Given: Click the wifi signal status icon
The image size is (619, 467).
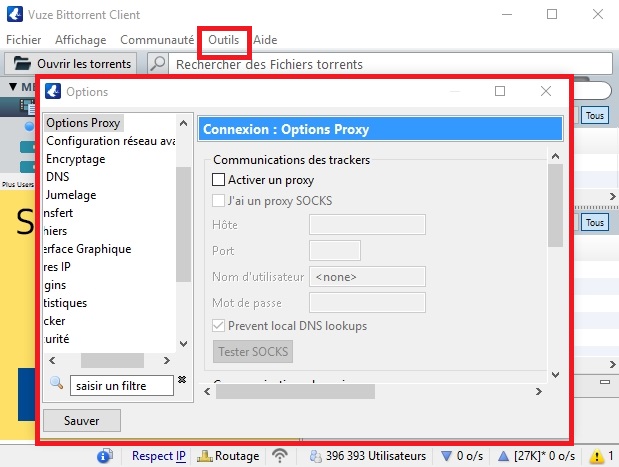Looking at the screenshot, I should (x=280, y=456).
